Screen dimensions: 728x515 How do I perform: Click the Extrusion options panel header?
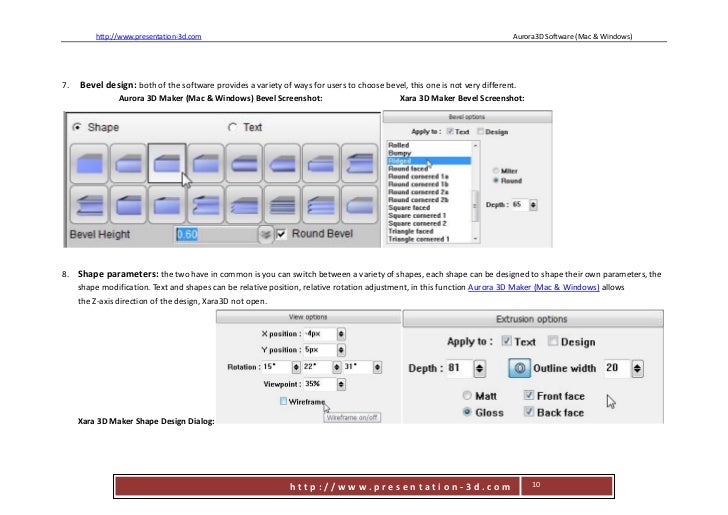(533, 319)
